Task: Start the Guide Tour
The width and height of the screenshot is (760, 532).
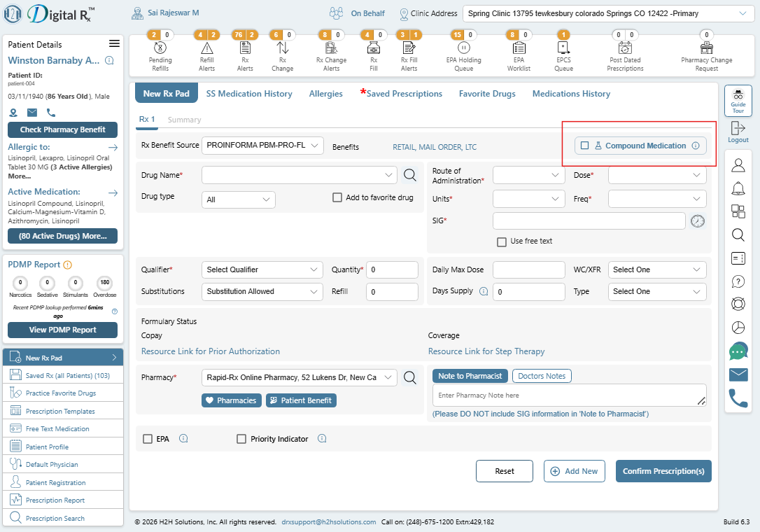Action: (738, 100)
